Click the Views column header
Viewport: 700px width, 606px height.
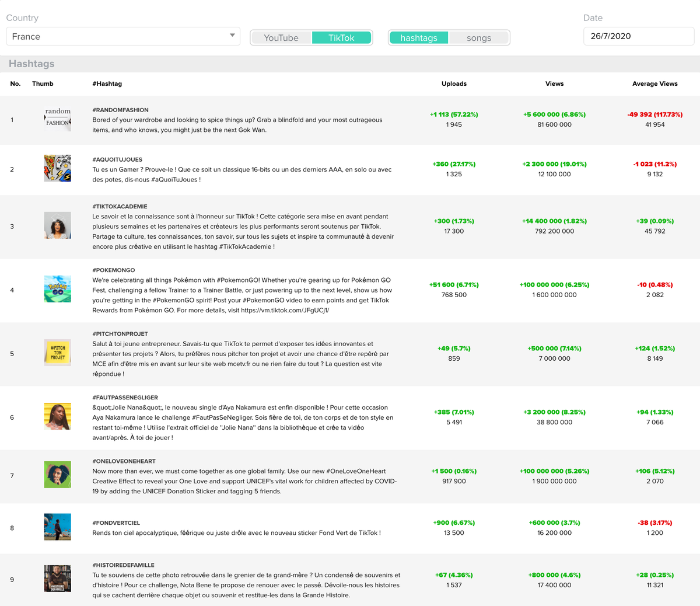coord(554,83)
